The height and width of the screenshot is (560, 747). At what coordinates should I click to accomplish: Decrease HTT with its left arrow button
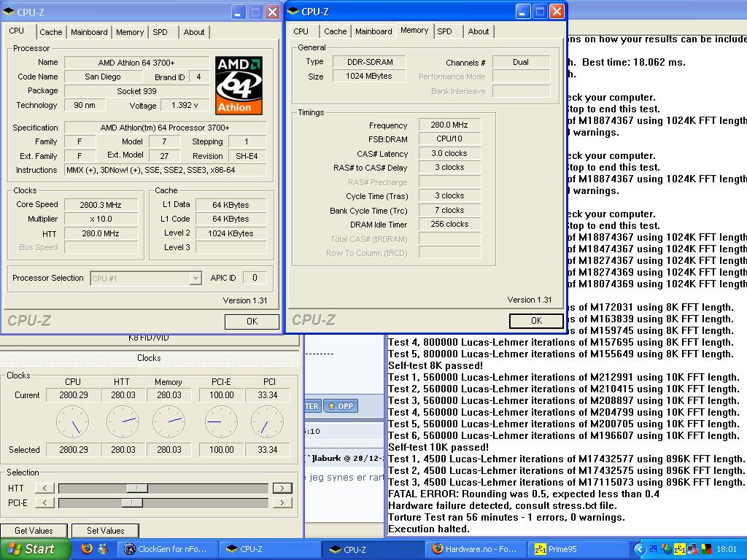tap(44, 488)
